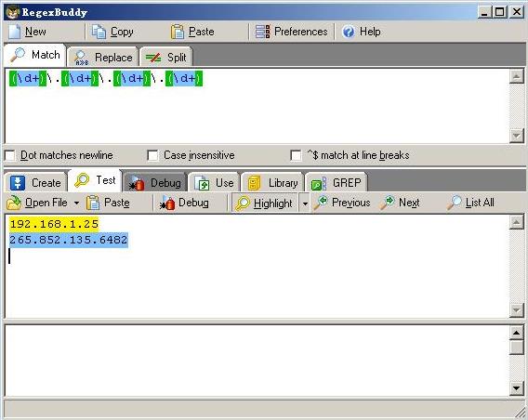
Task: Go to Previous match
Action: [342, 203]
